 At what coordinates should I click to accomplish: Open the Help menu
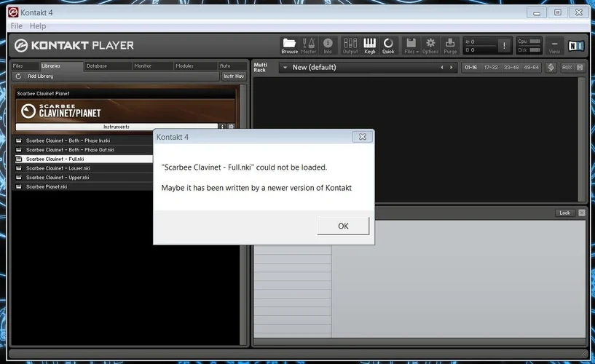click(x=38, y=25)
